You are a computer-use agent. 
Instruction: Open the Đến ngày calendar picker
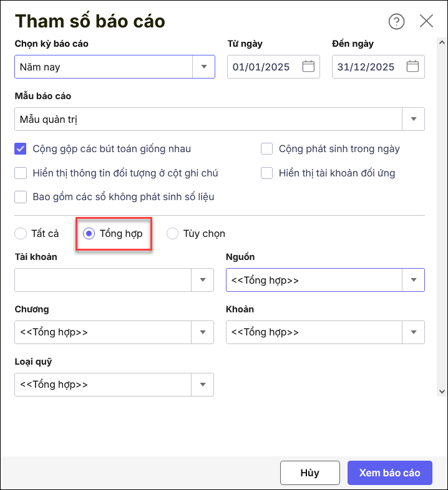tap(412, 67)
